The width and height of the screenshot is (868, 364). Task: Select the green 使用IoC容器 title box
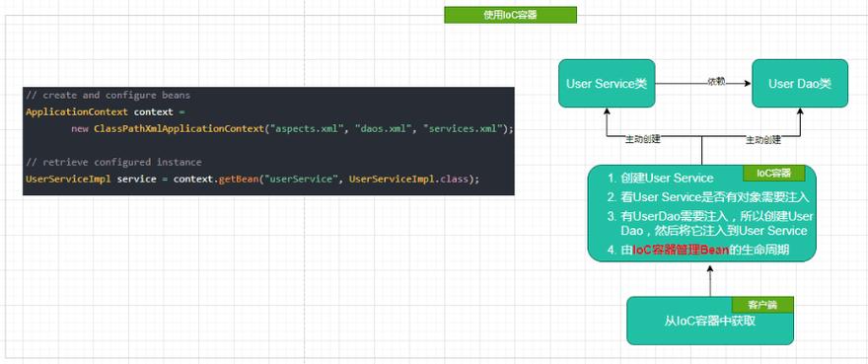point(510,15)
